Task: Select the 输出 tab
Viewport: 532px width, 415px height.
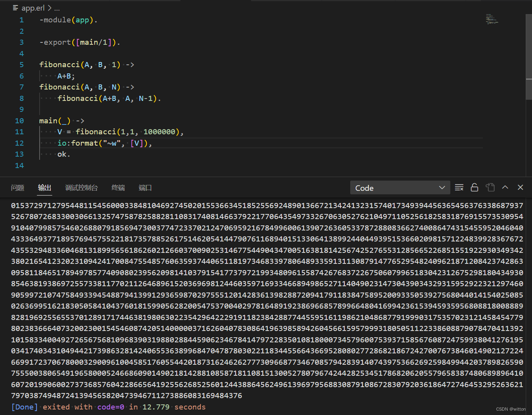Action: pyautogui.click(x=44, y=188)
